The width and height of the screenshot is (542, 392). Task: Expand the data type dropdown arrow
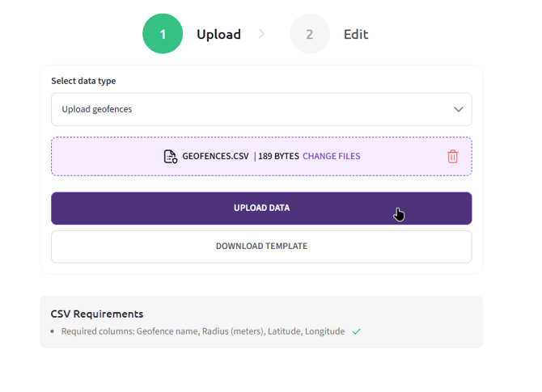[458, 110]
